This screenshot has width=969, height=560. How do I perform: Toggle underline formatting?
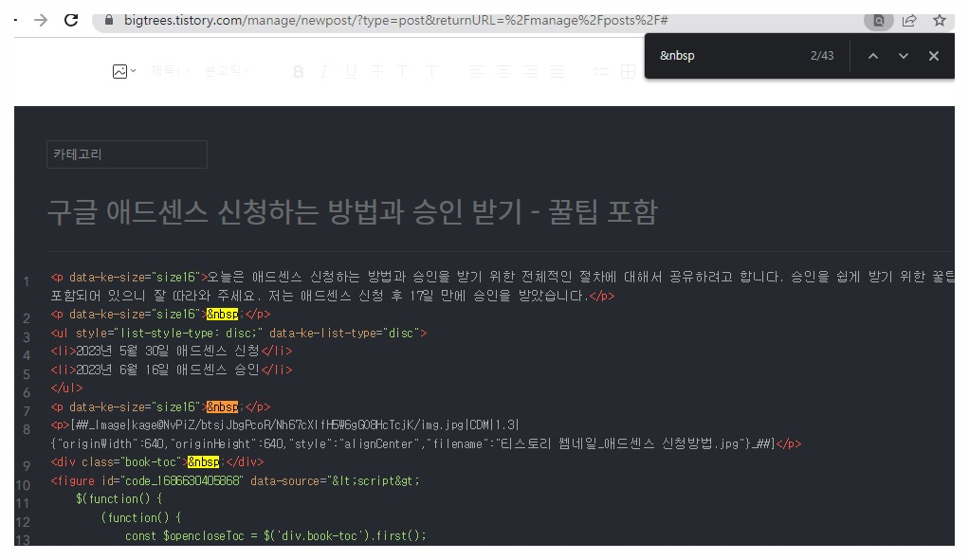(x=351, y=72)
